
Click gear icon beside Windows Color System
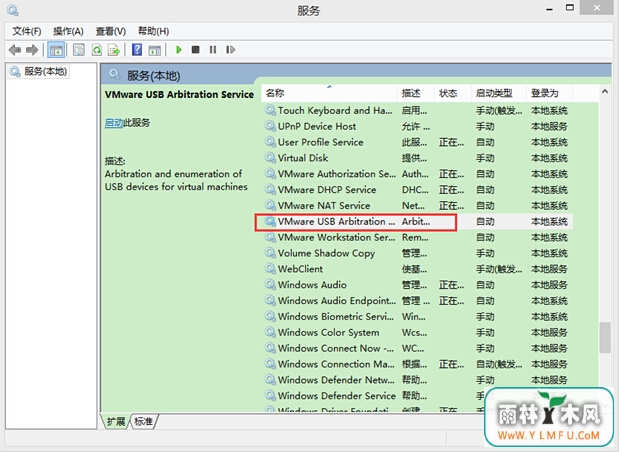[270, 332]
